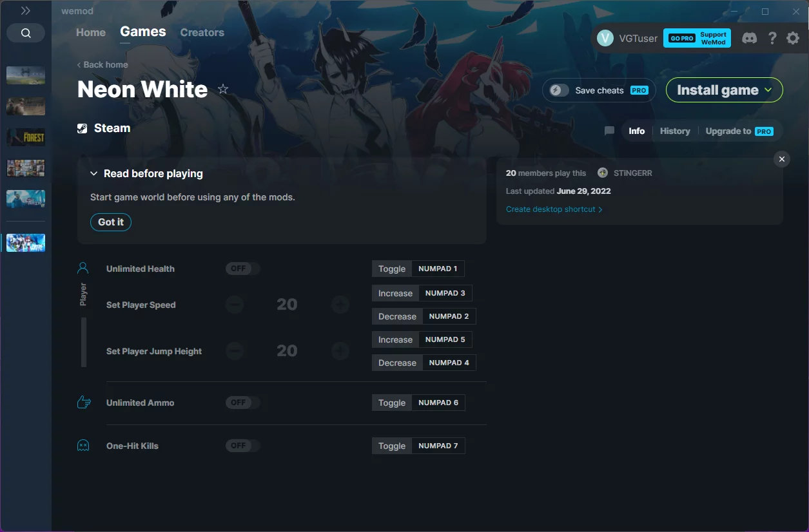
Task: Click the Set Player Jump Height value 20
Action: pyautogui.click(x=288, y=351)
